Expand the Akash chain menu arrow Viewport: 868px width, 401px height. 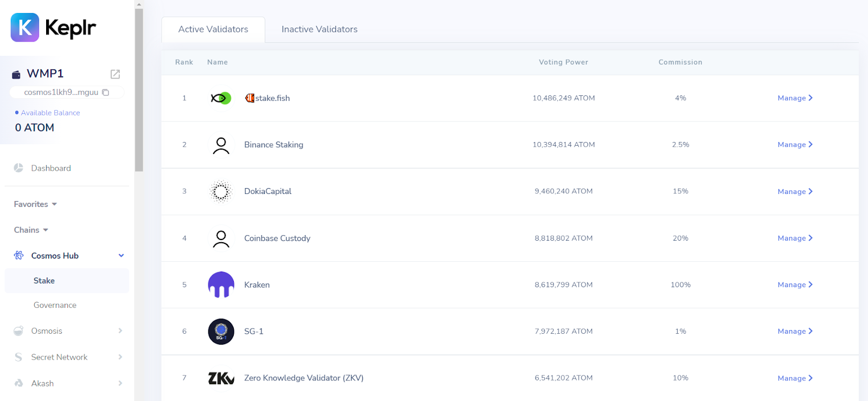120,383
